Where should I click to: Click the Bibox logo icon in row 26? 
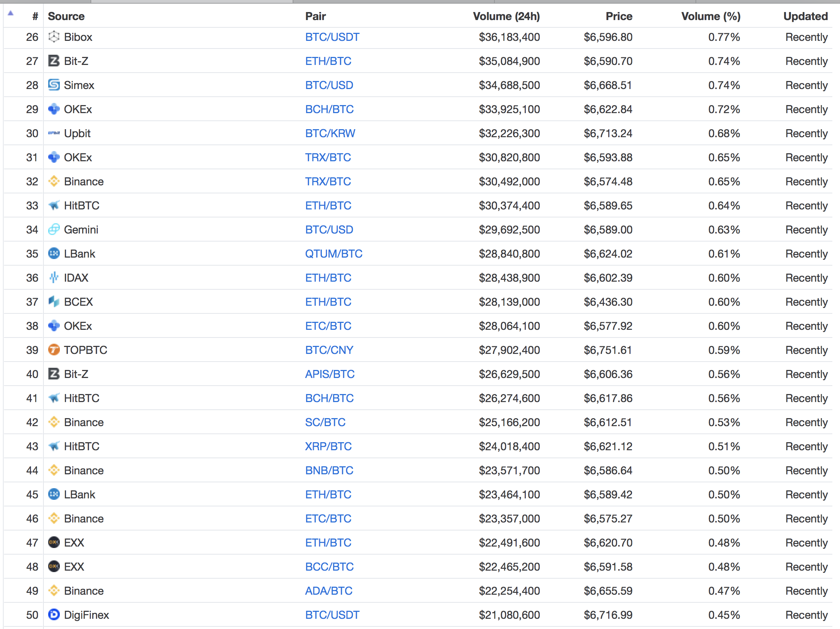click(54, 37)
